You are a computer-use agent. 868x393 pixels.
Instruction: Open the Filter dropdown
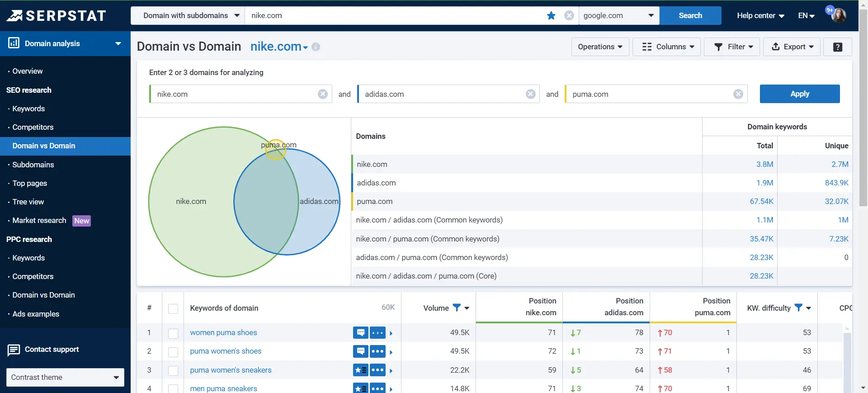pyautogui.click(x=732, y=47)
